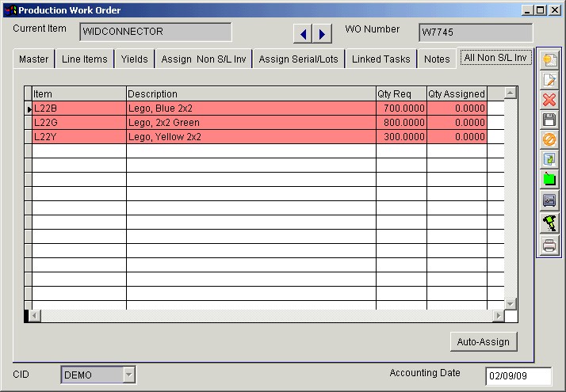The height and width of the screenshot is (392, 566).
Task: Open the Assign Serial/Lots tab
Action: [x=298, y=59]
